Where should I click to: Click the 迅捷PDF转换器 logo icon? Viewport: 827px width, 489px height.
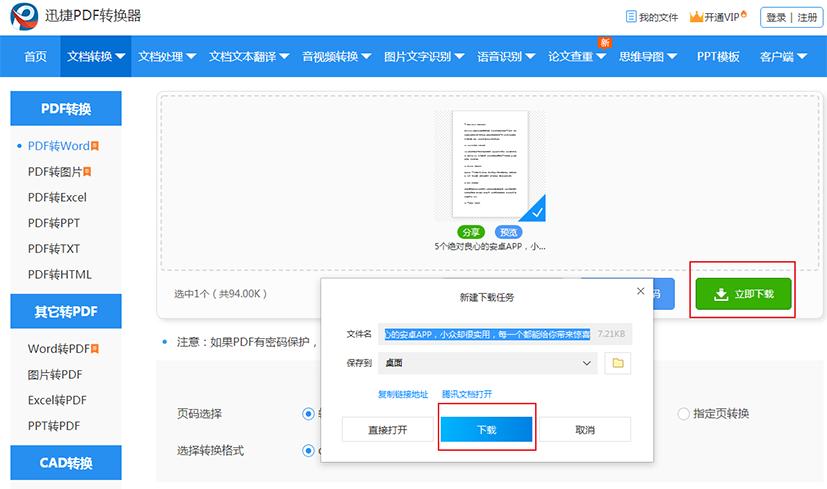[24, 16]
